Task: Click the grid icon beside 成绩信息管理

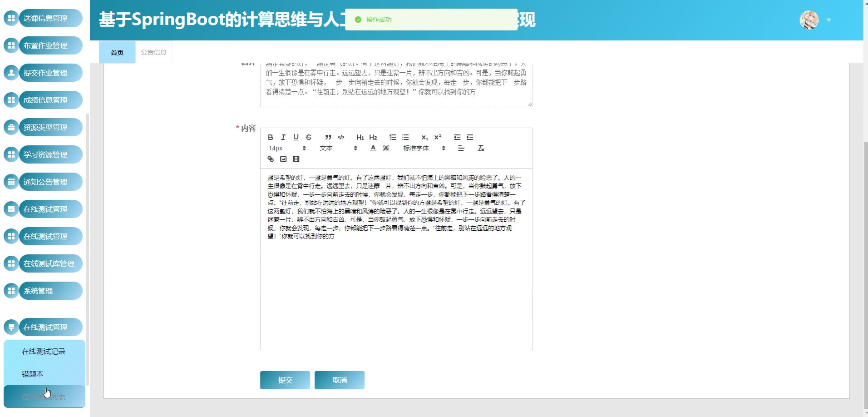Action: coord(11,100)
